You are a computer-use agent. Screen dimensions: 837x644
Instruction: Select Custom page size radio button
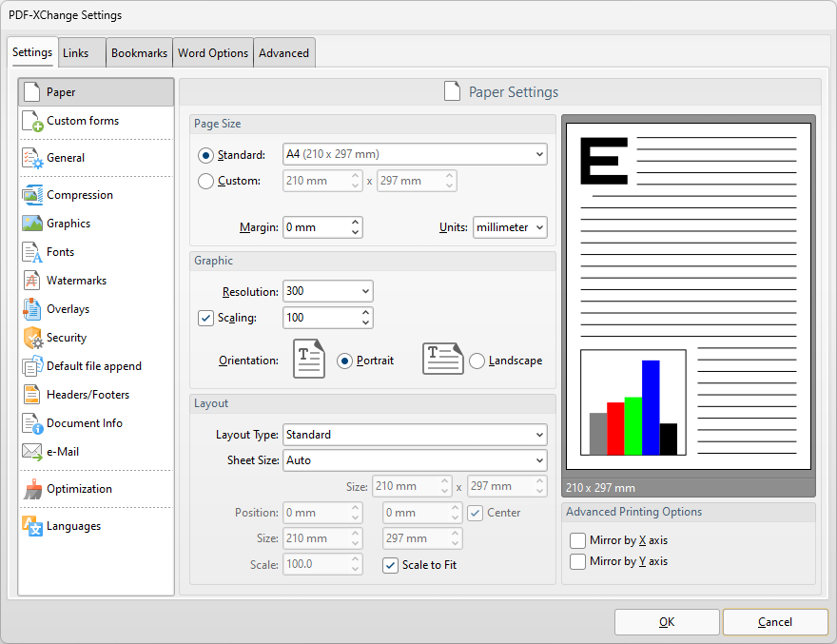(205, 181)
